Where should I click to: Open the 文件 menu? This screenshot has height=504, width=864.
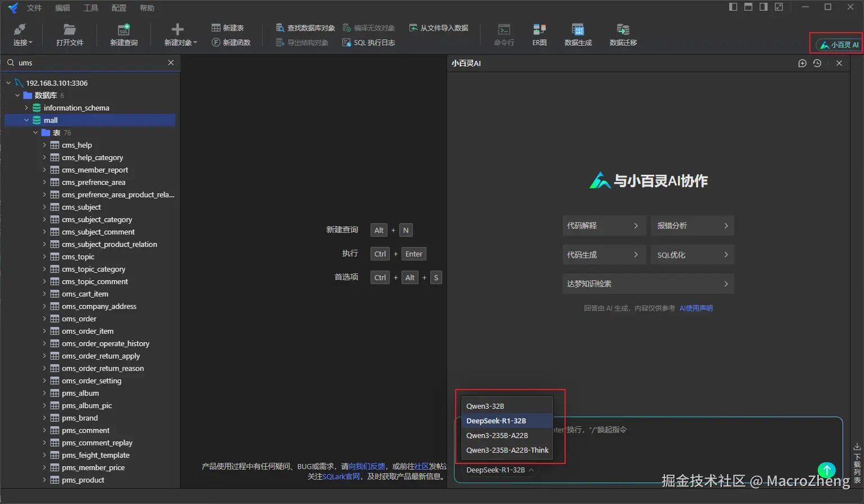point(34,8)
